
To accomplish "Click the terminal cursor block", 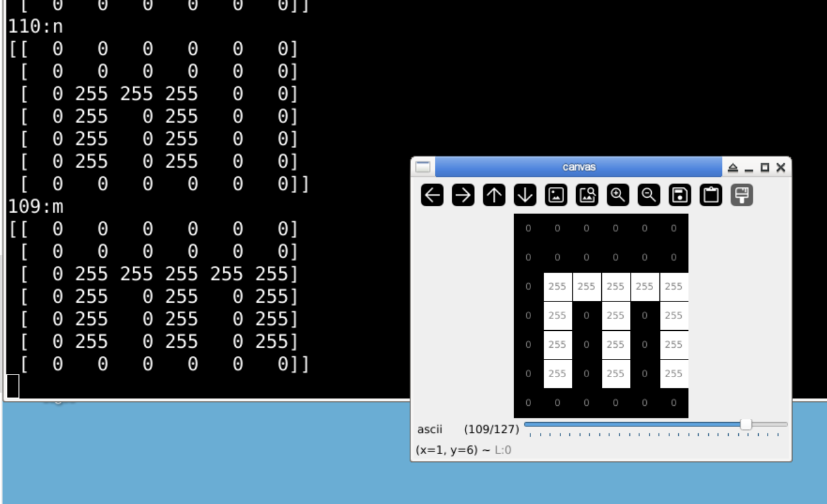I will 13,386.
